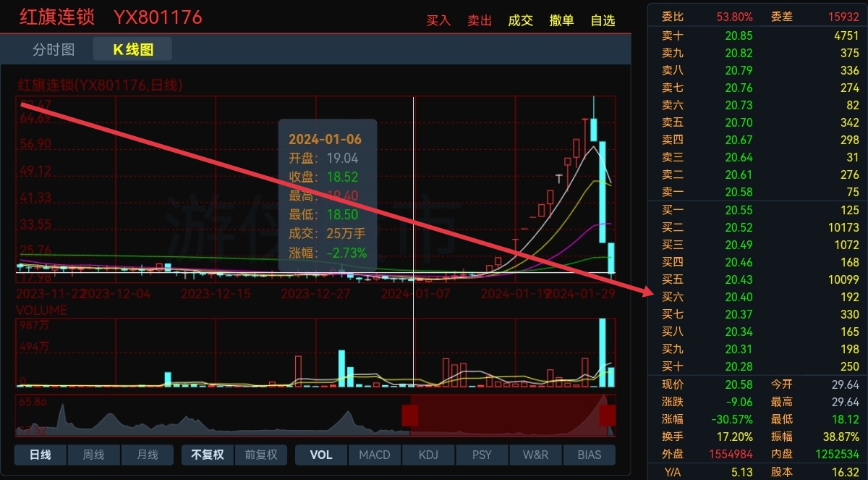
Task: Click the 股本 value 16.32
Action: point(846,472)
